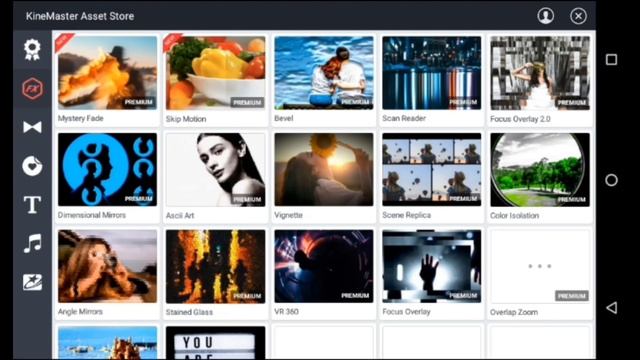
Task: Click the 'Scene Replica' label
Action: 407,215
